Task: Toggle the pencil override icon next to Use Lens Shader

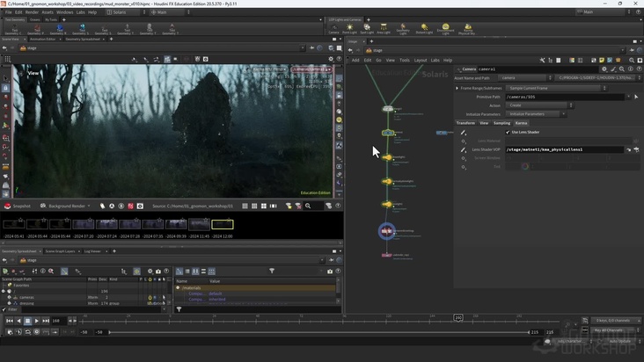Action: coord(464,132)
